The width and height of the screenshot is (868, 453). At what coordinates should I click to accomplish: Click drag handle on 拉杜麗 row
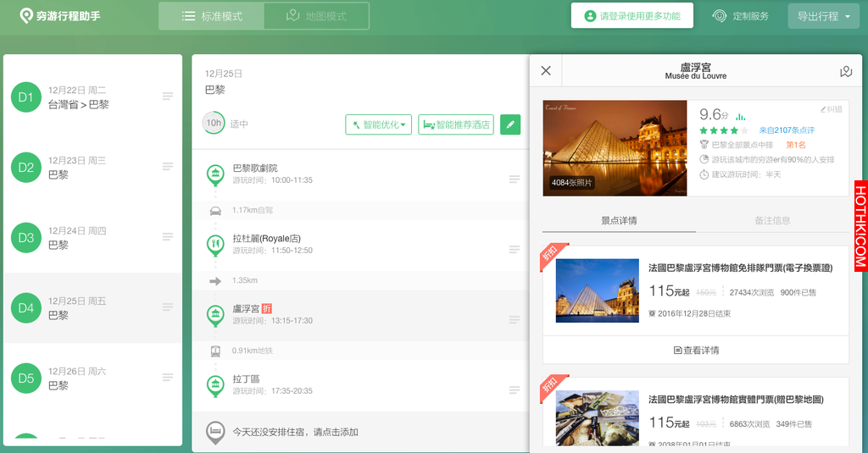[515, 250]
